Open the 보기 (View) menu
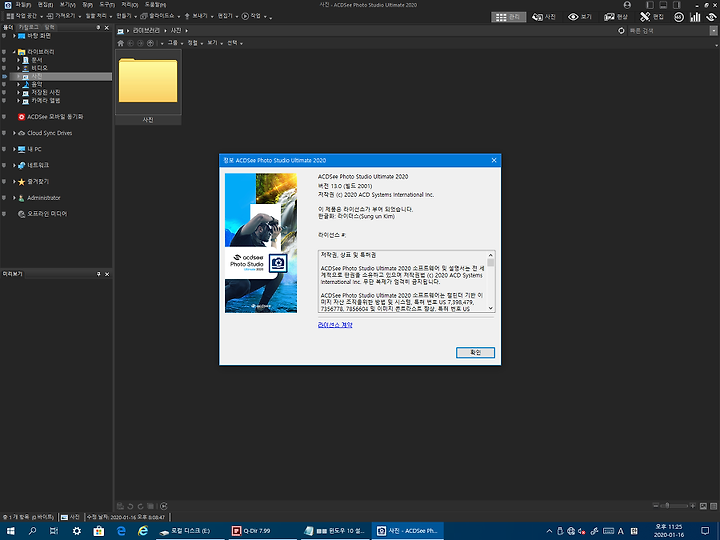Viewport: 720px width, 540px height. [x=68, y=5]
